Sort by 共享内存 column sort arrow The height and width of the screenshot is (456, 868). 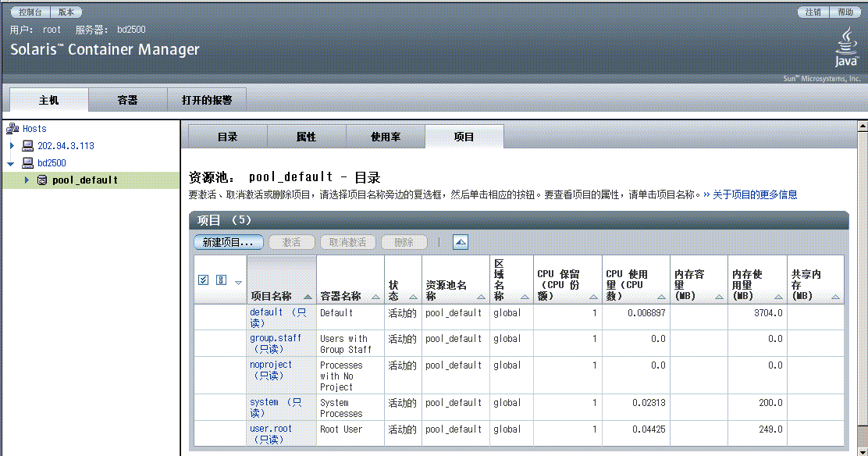[x=835, y=297]
